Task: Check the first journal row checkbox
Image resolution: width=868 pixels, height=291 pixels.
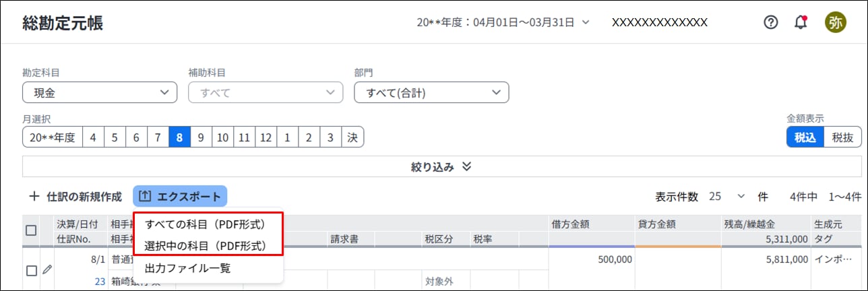Action: point(31,271)
